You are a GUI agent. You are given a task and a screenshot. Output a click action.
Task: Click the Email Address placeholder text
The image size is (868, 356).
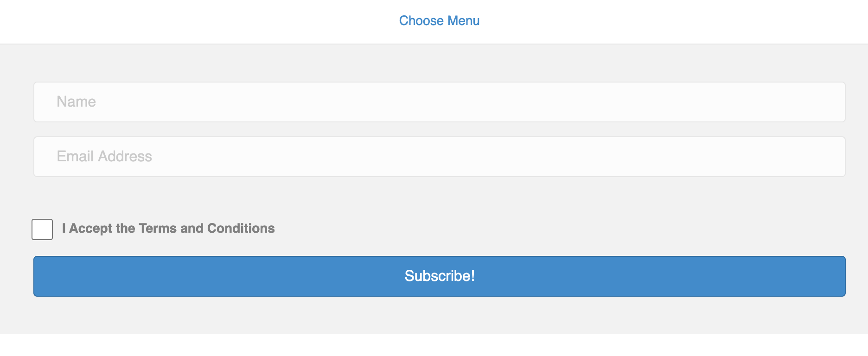[103, 156]
